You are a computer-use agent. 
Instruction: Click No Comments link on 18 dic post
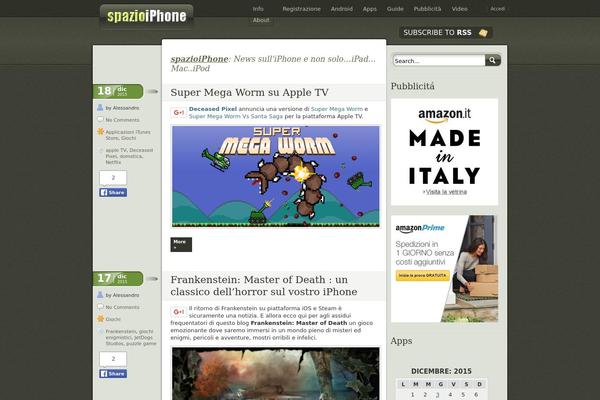(x=122, y=120)
